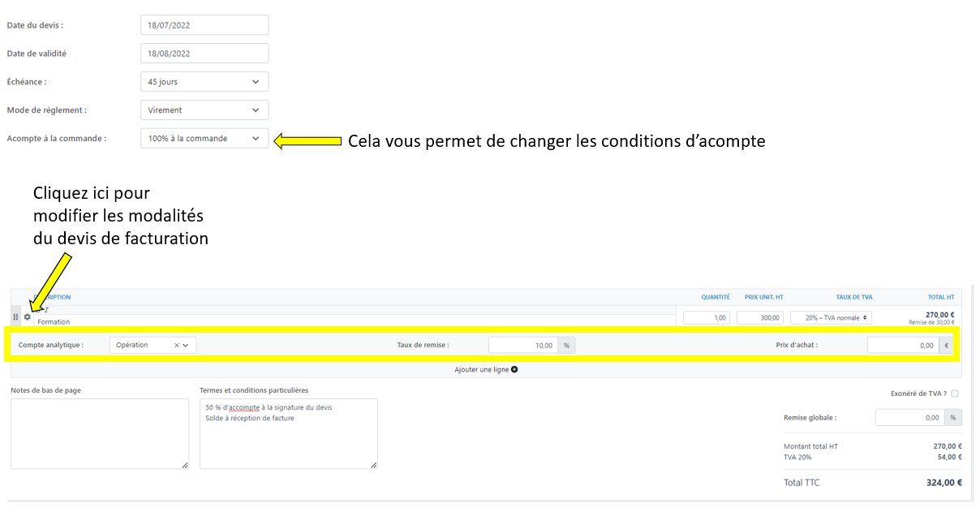This screenshot has width=980, height=512.
Task: Click the line settings gear icon
Action: click(x=27, y=317)
